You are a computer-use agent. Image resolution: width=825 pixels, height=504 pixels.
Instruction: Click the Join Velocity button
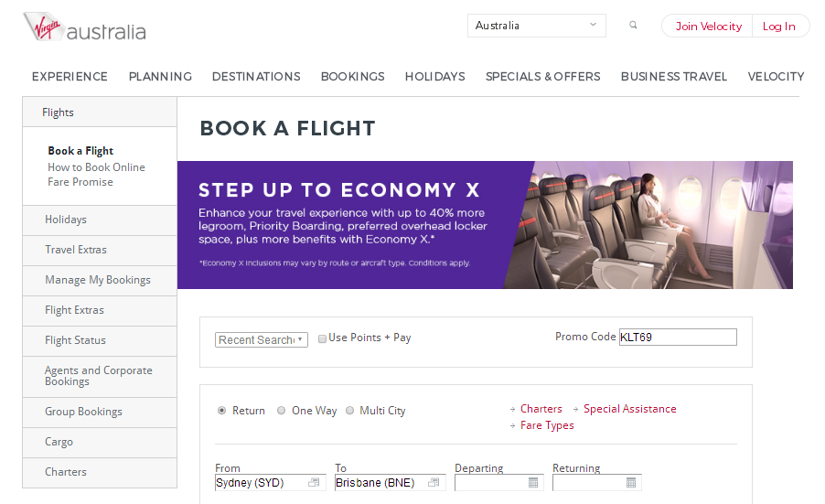[708, 27]
